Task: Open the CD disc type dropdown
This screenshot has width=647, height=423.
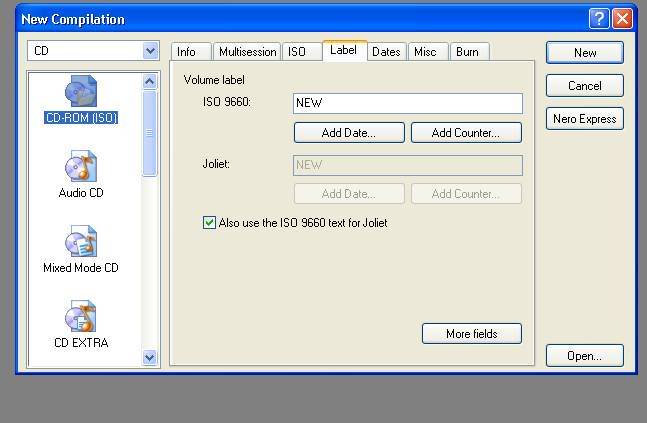Action: coord(150,51)
